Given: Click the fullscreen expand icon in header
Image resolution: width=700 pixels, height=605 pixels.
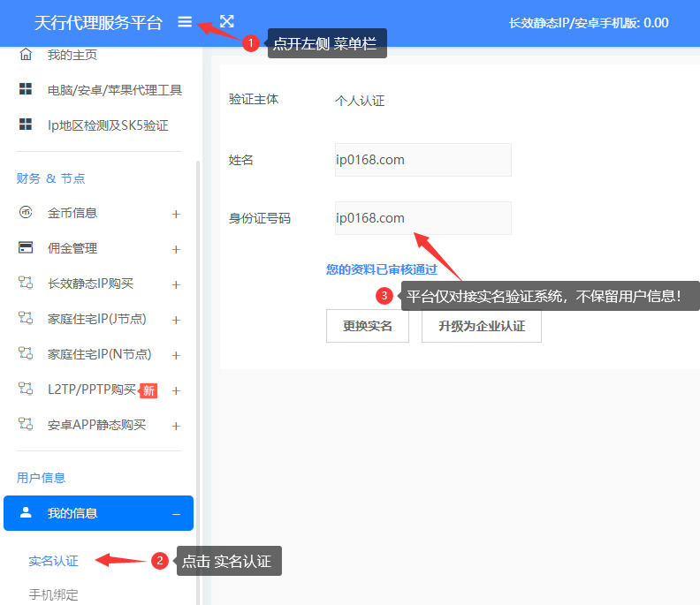Looking at the screenshot, I should (227, 22).
